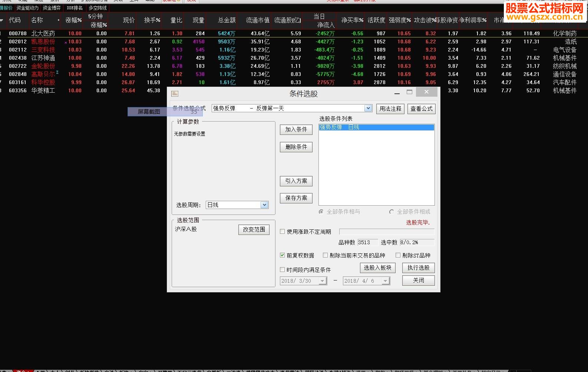The image size is (588, 372).
Task: Click the 沪深A股 selection range text
Action: point(186,229)
